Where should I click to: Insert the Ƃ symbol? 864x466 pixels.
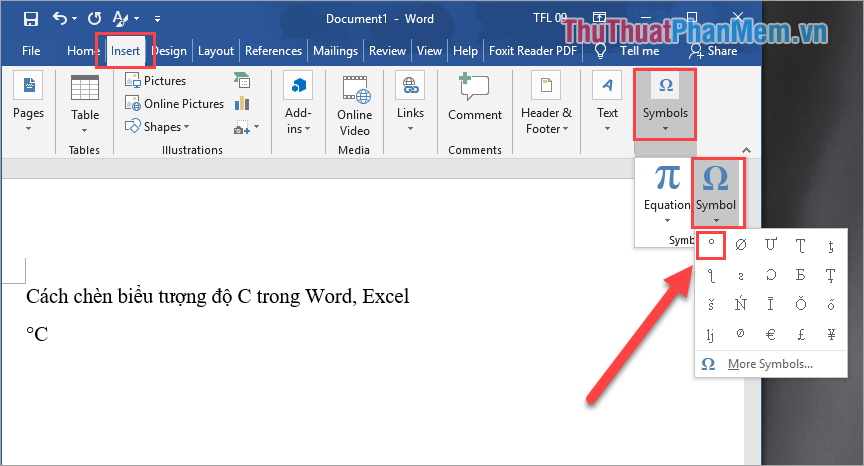[801, 275]
